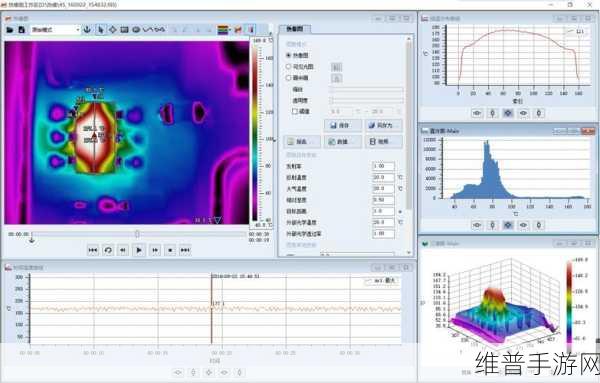Click the playback seek slider handle

137,234
